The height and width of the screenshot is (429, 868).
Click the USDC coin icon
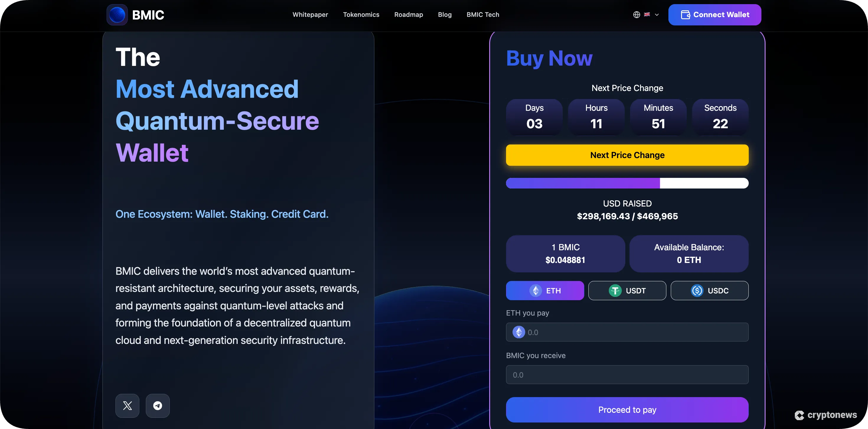(x=697, y=290)
